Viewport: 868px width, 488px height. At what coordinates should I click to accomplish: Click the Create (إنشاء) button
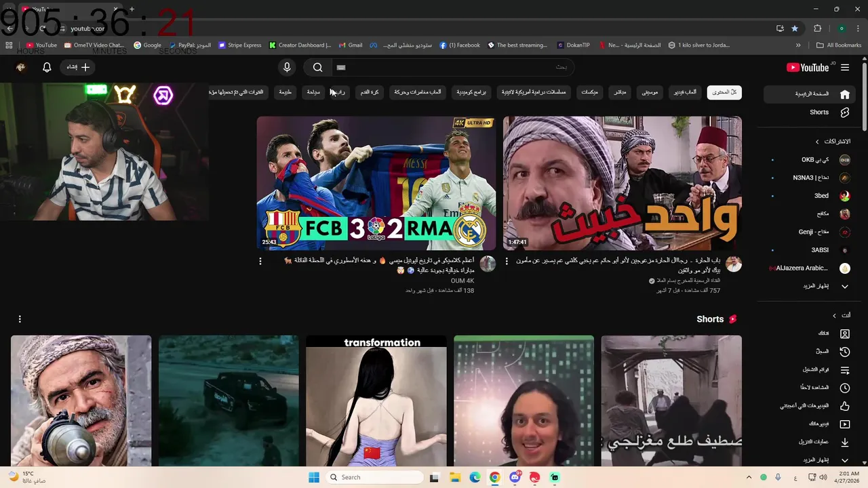(78, 67)
